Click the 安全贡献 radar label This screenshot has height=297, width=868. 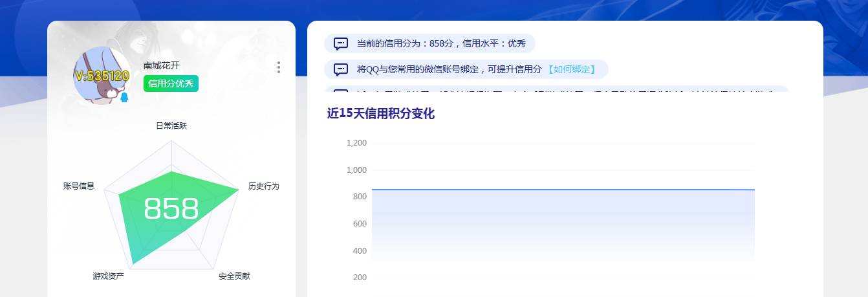click(x=234, y=276)
